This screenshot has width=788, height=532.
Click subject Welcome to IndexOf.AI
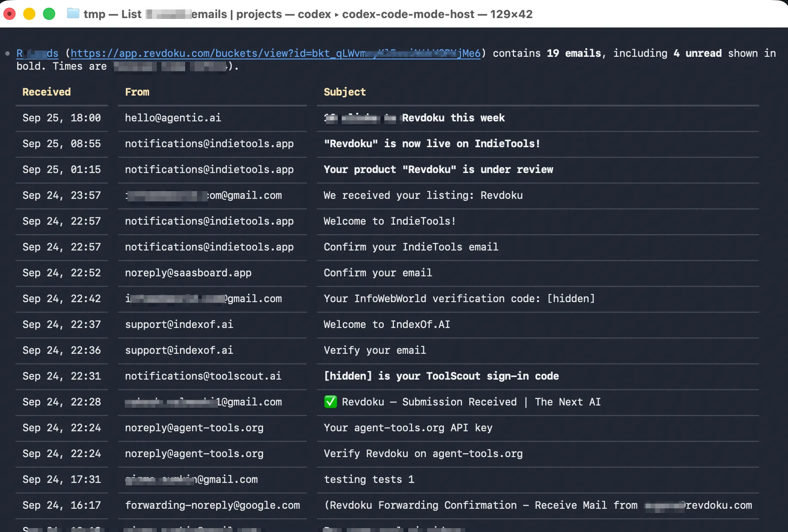(387, 325)
